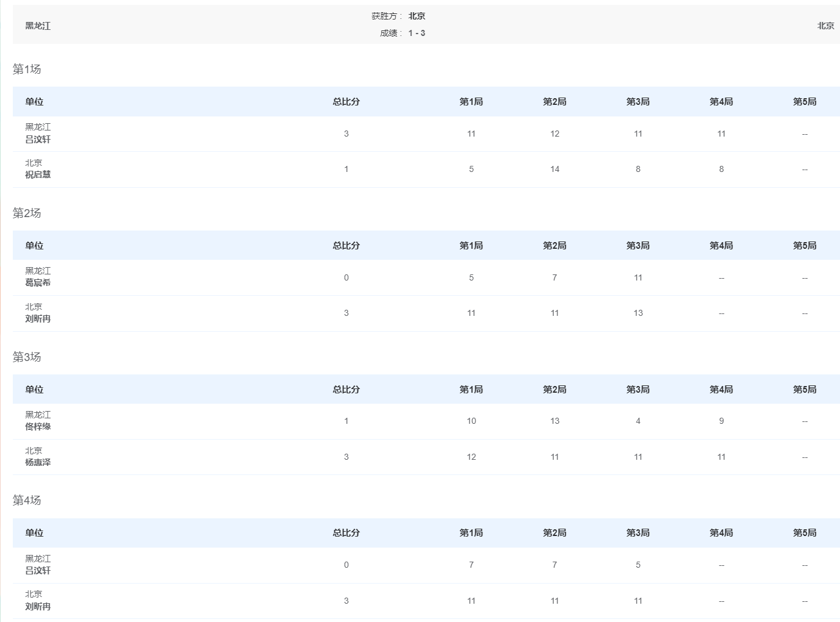Image resolution: width=840 pixels, height=622 pixels.
Task: Click player 吕汶轩 in the 第1场 table
Action: (x=38, y=140)
